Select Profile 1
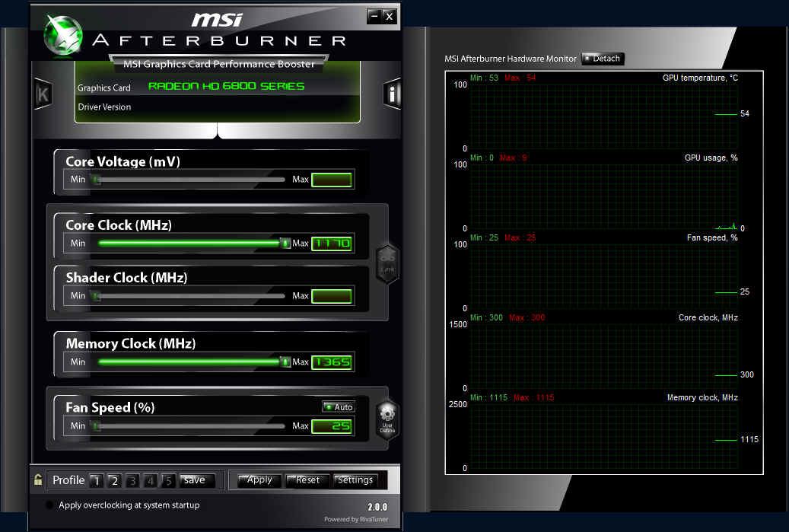789x532 pixels. 96,481
